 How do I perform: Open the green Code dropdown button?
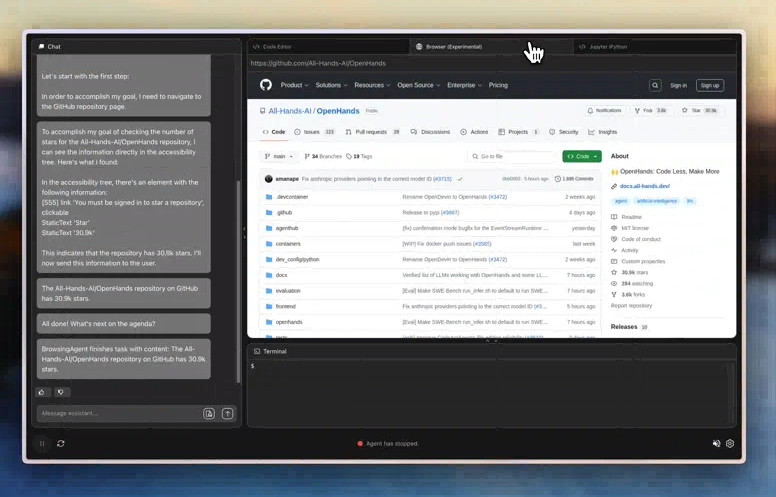coord(582,156)
